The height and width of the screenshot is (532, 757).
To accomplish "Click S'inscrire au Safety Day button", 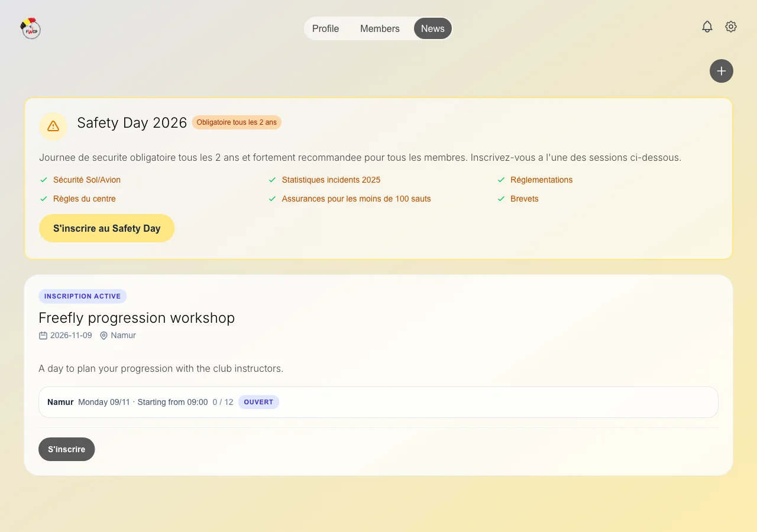I will pos(107,228).
